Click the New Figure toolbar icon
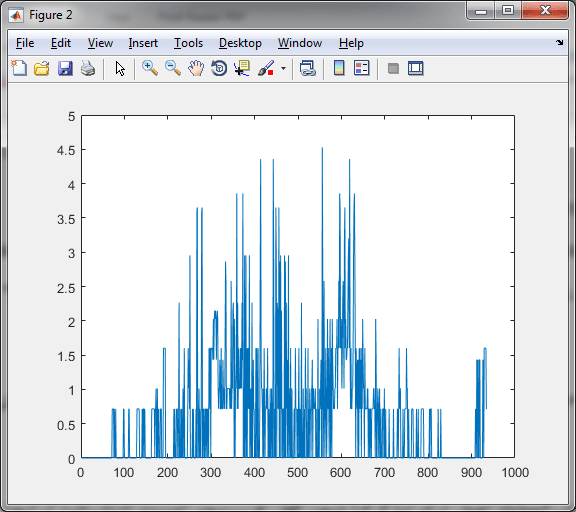 click(x=19, y=68)
